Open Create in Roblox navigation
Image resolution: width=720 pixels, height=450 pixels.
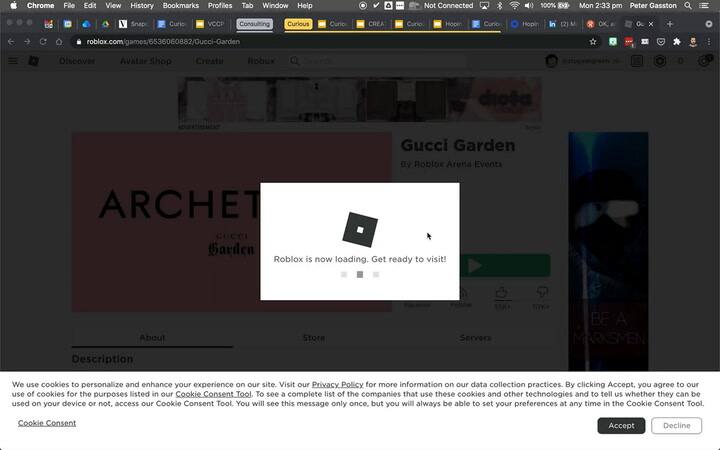(x=209, y=61)
